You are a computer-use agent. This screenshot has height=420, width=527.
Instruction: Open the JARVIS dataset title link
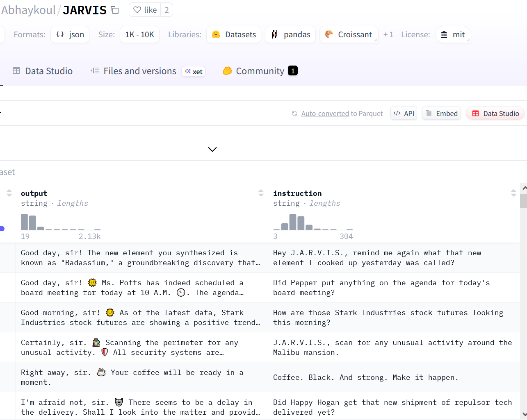pyautogui.click(x=84, y=10)
